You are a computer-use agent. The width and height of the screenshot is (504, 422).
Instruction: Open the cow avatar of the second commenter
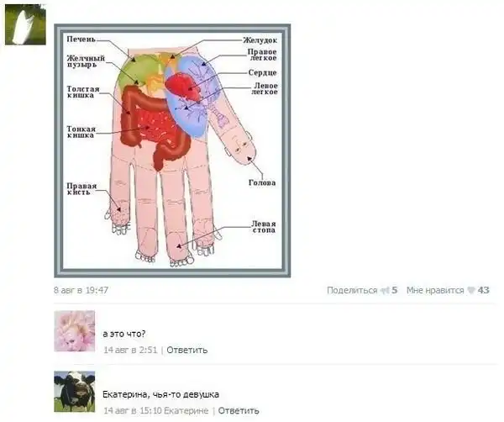[x=74, y=392]
